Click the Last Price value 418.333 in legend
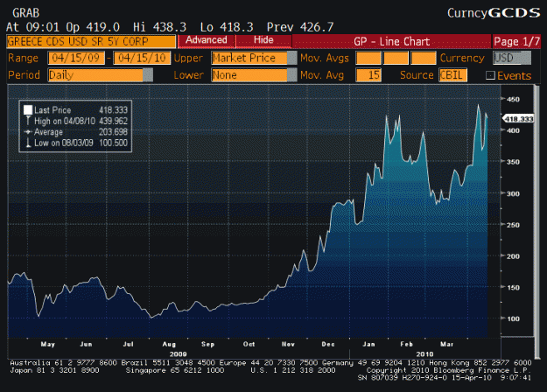Viewport: 547px width, 392px height. tap(114, 110)
